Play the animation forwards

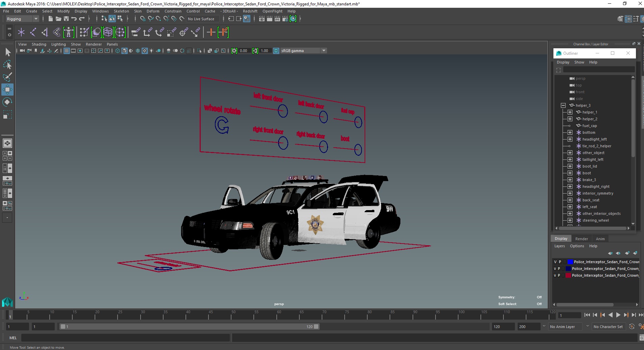click(x=618, y=315)
